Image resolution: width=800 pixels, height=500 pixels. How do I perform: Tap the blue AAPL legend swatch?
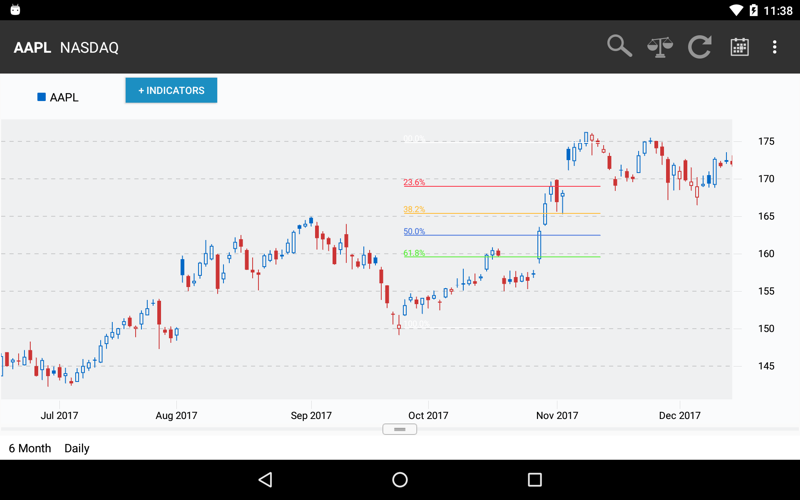tap(42, 97)
